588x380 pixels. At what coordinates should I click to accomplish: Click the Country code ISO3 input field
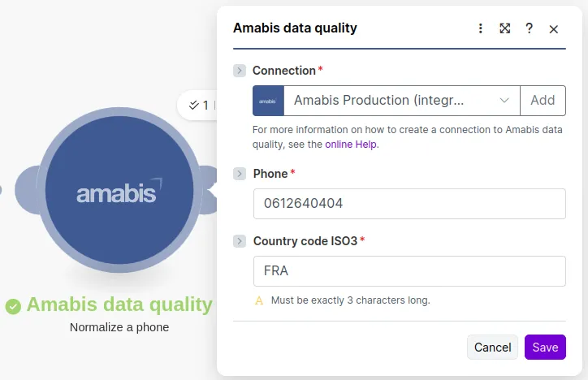click(409, 271)
